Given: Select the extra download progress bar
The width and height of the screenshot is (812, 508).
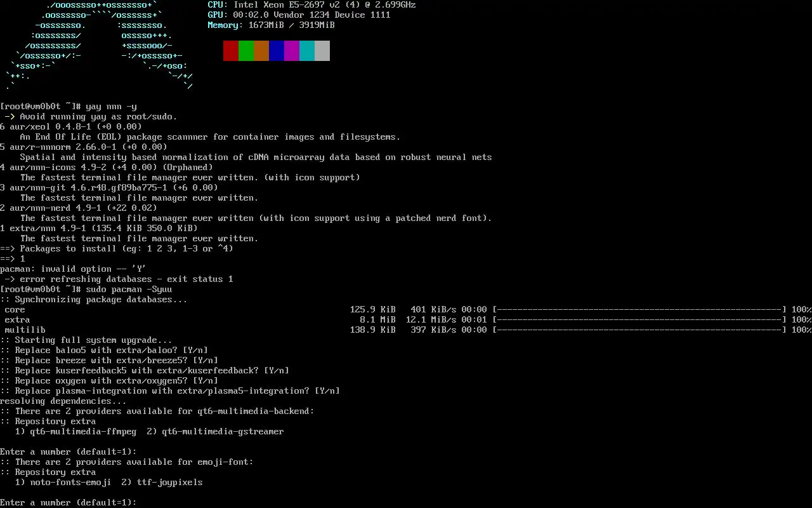Looking at the screenshot, I should coord(639,320).
